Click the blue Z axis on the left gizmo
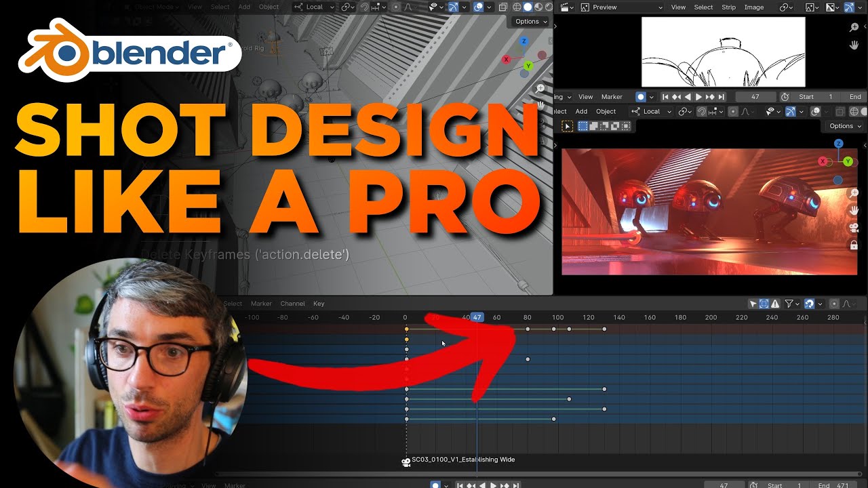 524,42
